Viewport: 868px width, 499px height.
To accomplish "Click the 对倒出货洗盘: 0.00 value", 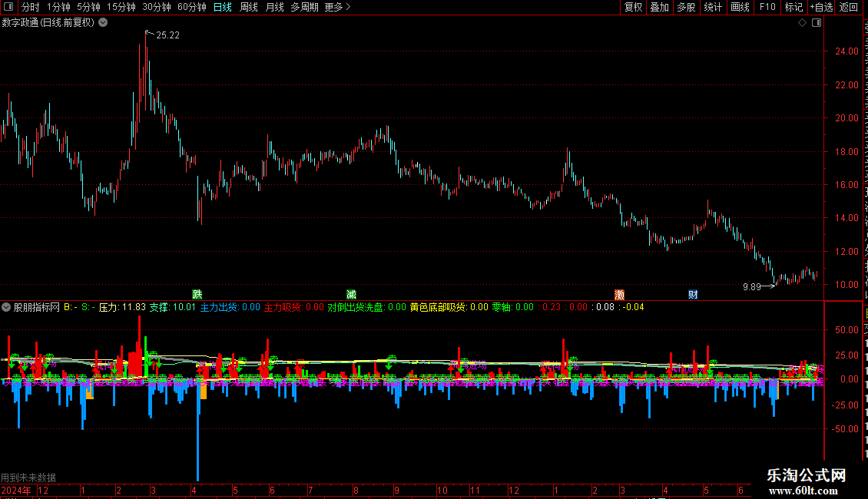I will pos(366,307).
